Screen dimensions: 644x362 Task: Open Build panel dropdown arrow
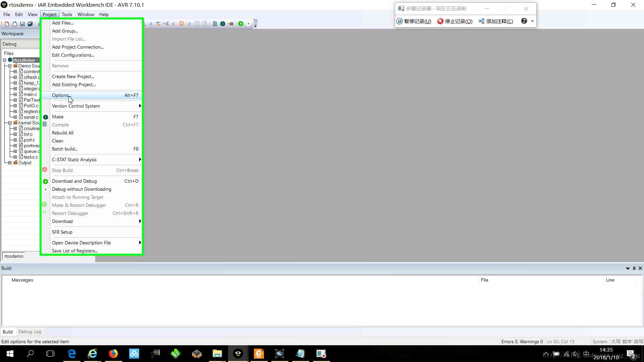pyautogui.click(x=628, y=268)
